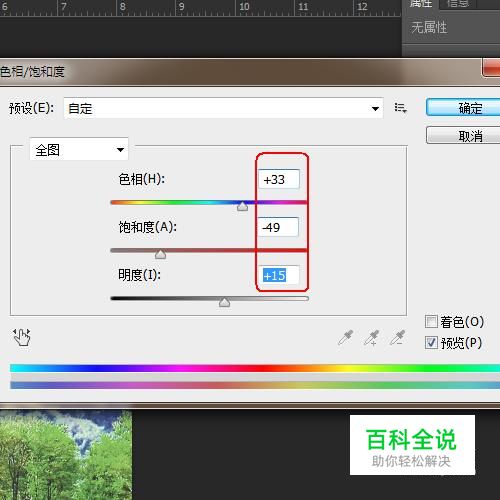Expand the 全图 channel dropdown
The width and height of the screenshot is (500, 500).
click(x=79, y=149)
